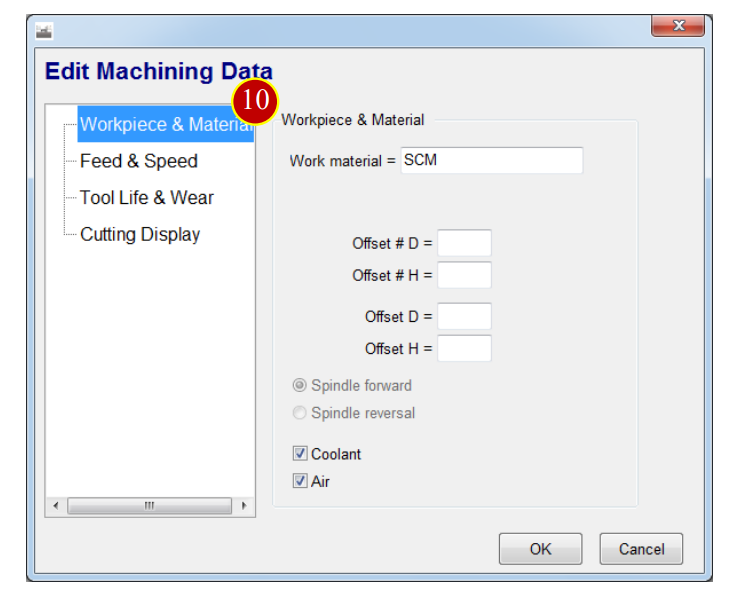Select the Spindle reversal radio button
Image resolution: width=750 pixels, height=594 pixels.
coord(299,412)
